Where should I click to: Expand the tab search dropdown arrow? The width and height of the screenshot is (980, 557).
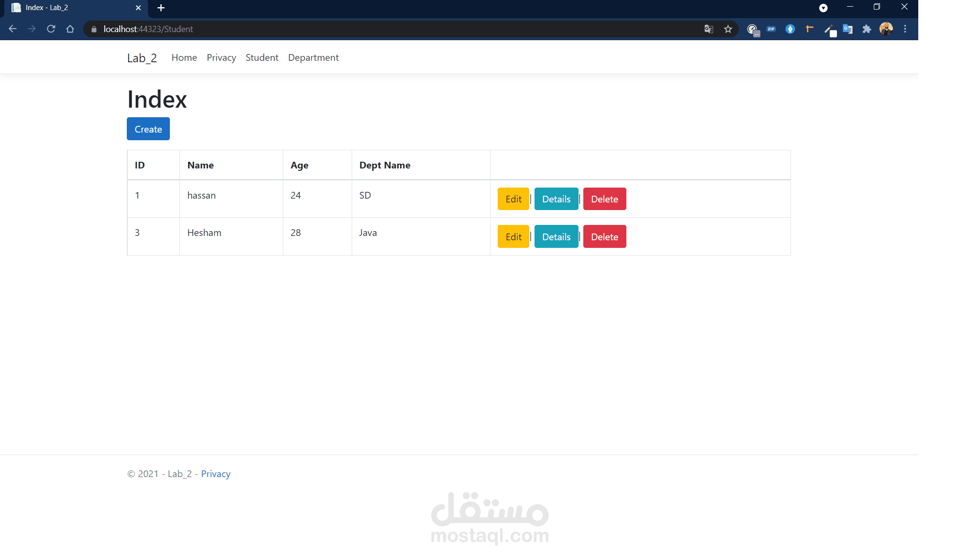(823, 8)
